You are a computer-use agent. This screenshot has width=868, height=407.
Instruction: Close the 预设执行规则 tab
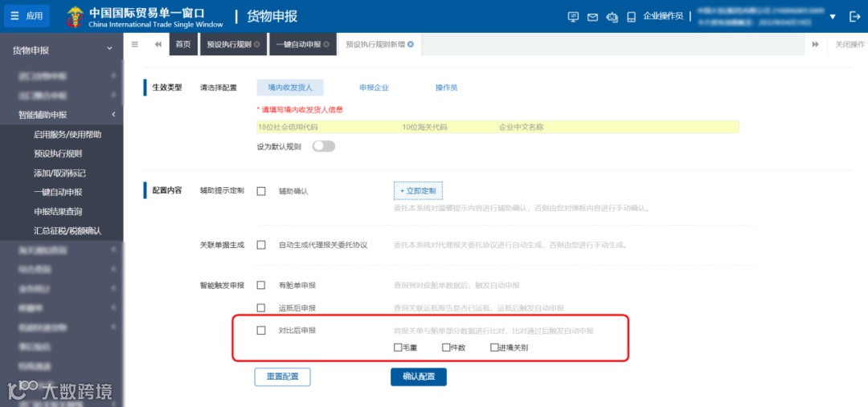257,44
